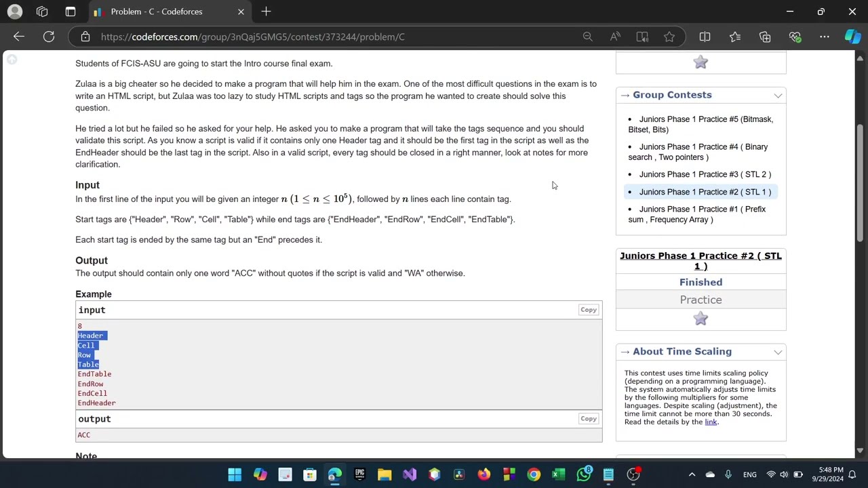Open network and volume quick settings
The image size is (868, 488).
(785, 474)
